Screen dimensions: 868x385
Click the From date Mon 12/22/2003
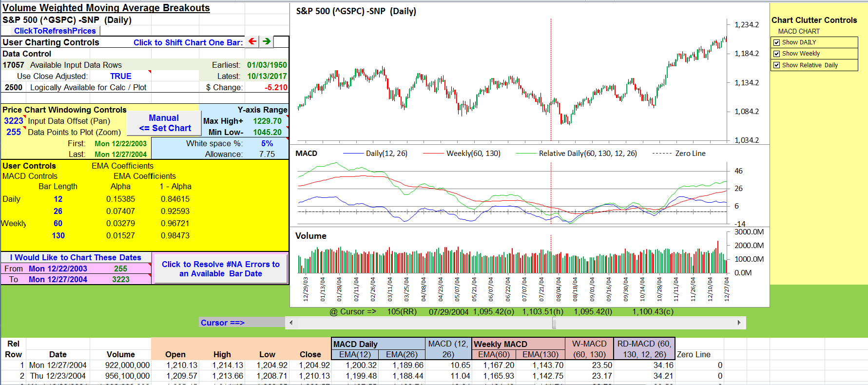pos(58,269)
